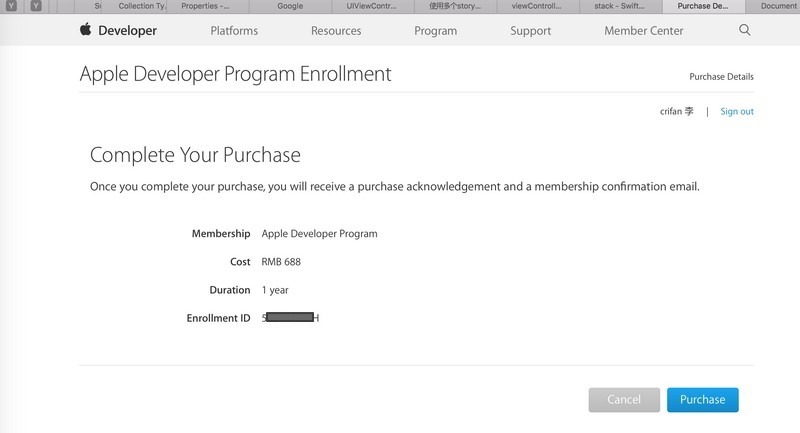800x433 pixels.
Task: Click the Apple Developer Program Enrollment title
Action: click(235, 74)
